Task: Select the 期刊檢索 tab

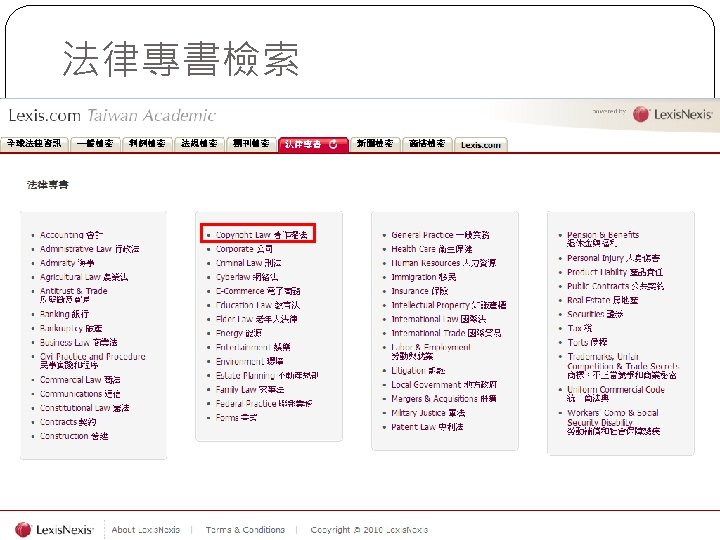Action: [251, 144]
